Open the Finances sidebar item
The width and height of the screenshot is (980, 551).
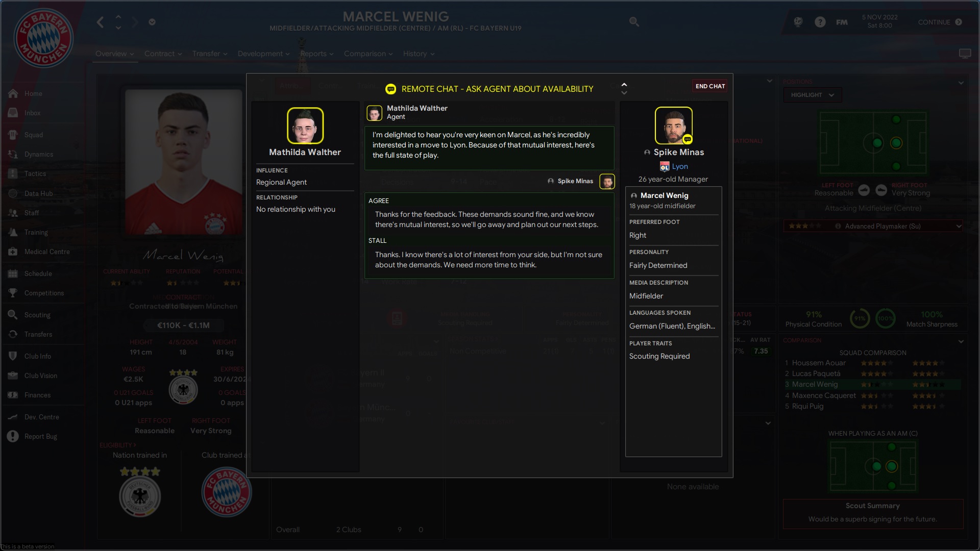(37, 395)
